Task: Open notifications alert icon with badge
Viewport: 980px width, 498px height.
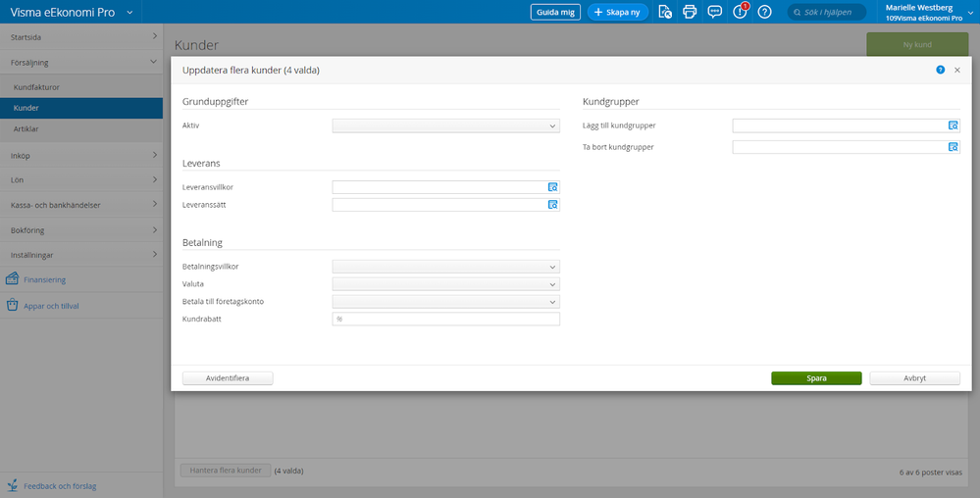Action: click(x=741, y=12)
